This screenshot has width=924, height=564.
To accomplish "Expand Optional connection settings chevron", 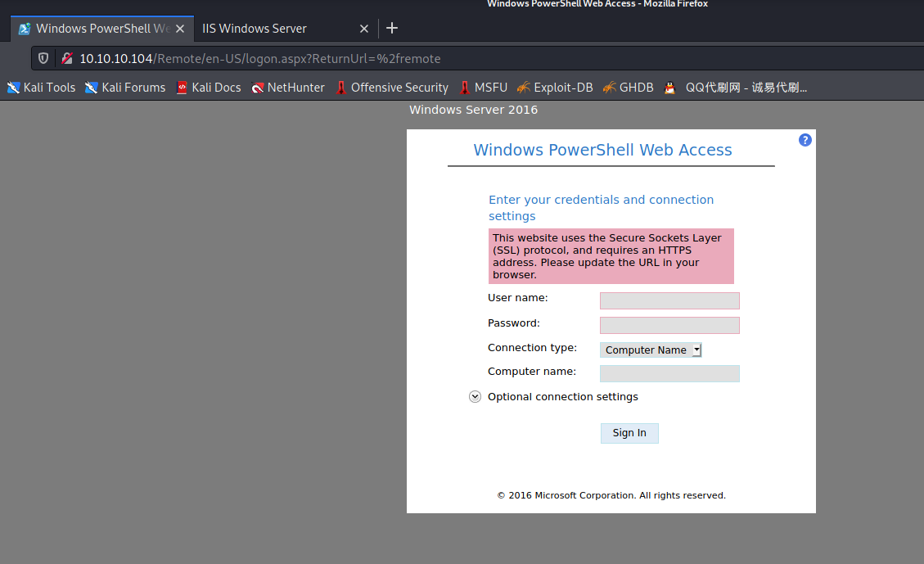I will click(475, 397).
